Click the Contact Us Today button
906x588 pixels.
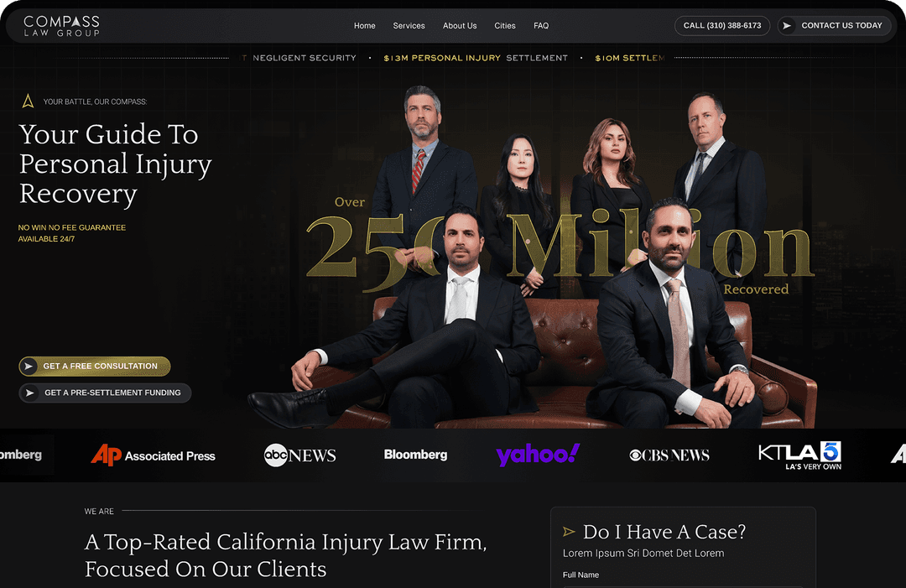[835, 25]
